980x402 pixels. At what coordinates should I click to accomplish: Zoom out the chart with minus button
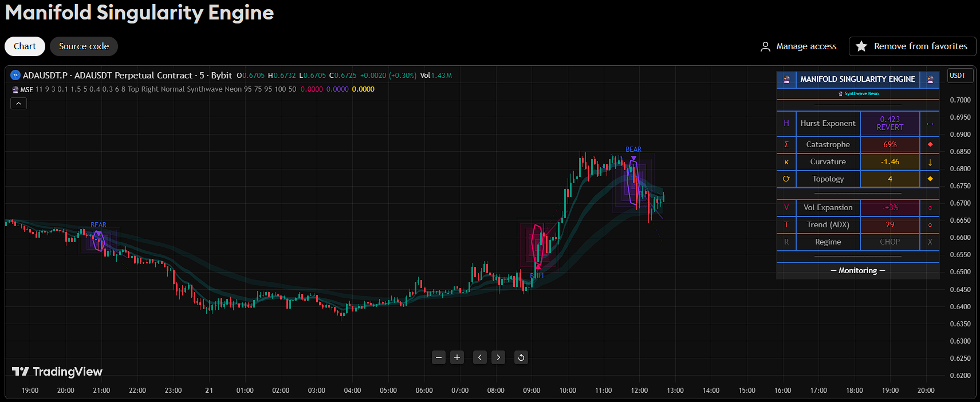(439, 357)
